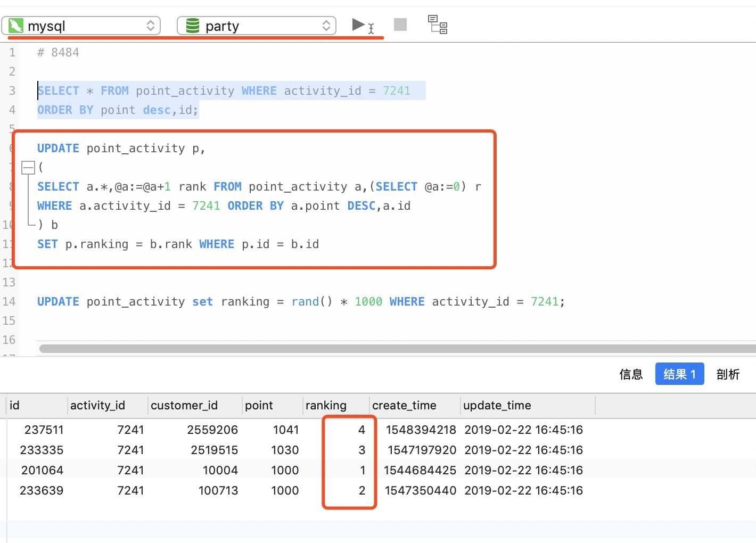
Task: Select the id cell 233639
Action: point(42,490)
